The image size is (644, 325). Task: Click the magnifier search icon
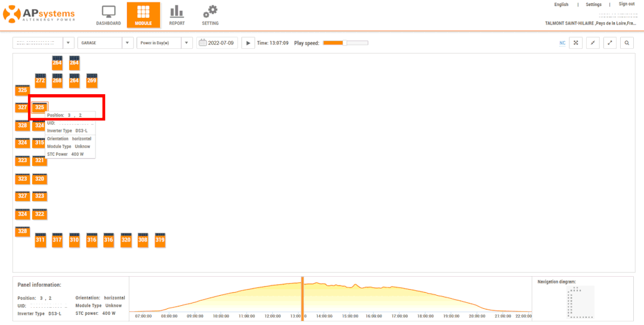click(627, 43)
